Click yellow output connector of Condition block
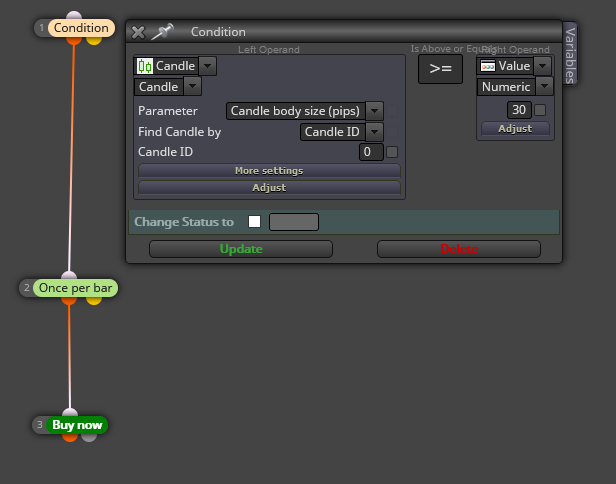Image resolution: width=616 pixels, height=484 pixels. pyautogui.click(x=94, y=40)
